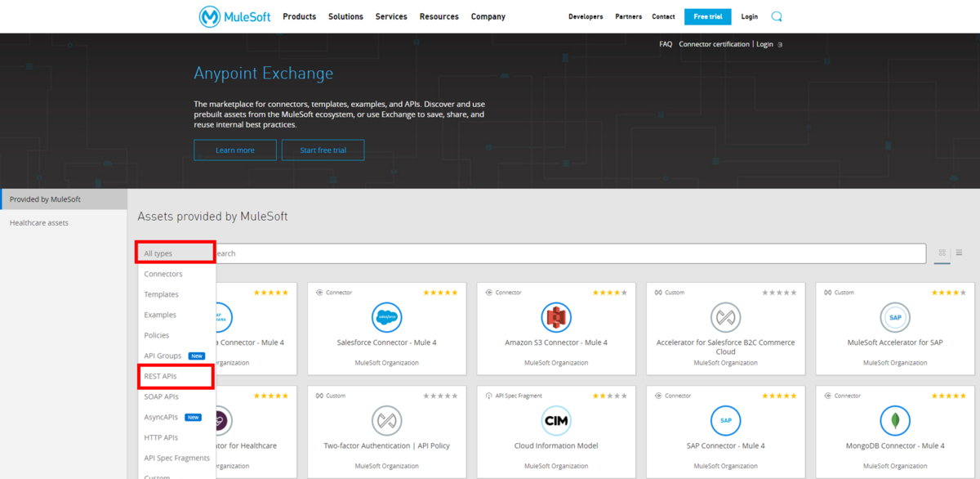Click MongoDB Connector leaf logo
The height and width of the screenshot is (479, 980).
[895, 421]
